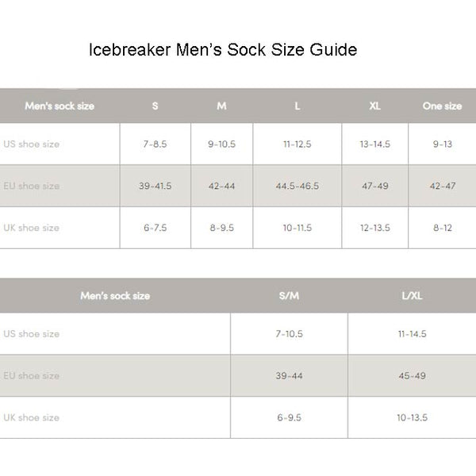Select the 7-8.5 US shoe size cell

coord(155,144)
